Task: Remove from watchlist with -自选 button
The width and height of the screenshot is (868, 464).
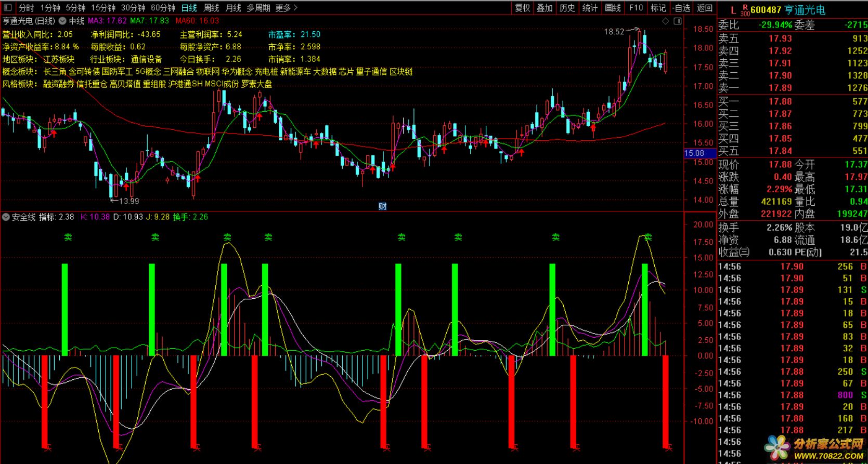Action: [x=681, y=8]
